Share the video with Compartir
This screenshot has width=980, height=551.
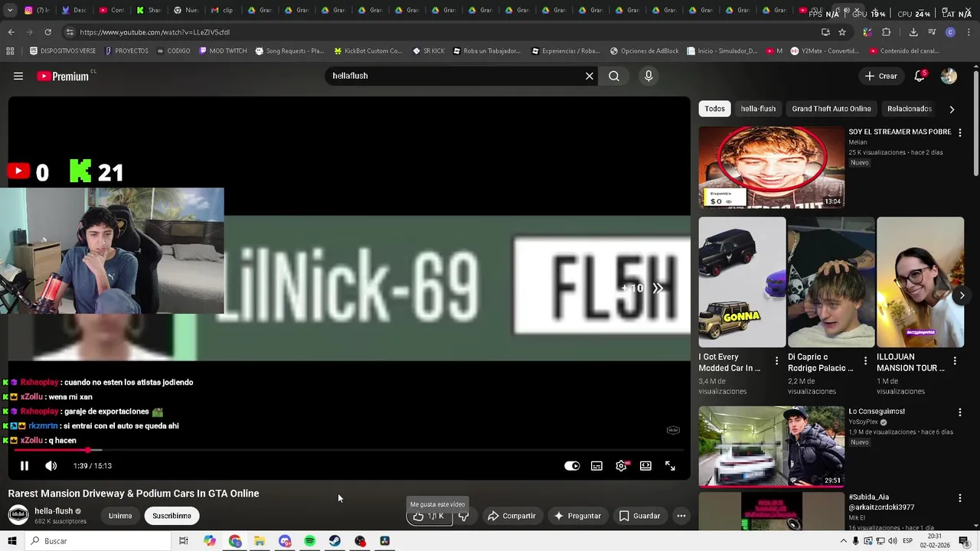[x=511, y=516]
